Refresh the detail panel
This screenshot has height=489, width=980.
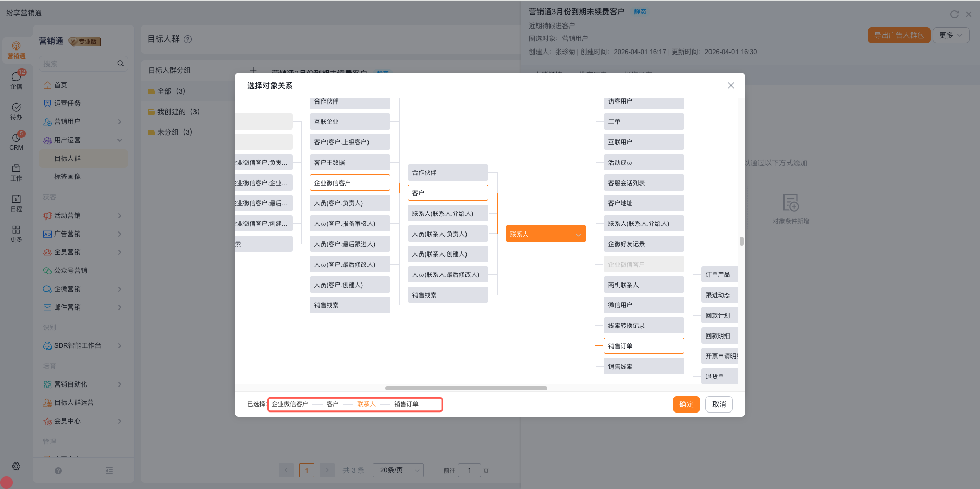tap(954, 14)
